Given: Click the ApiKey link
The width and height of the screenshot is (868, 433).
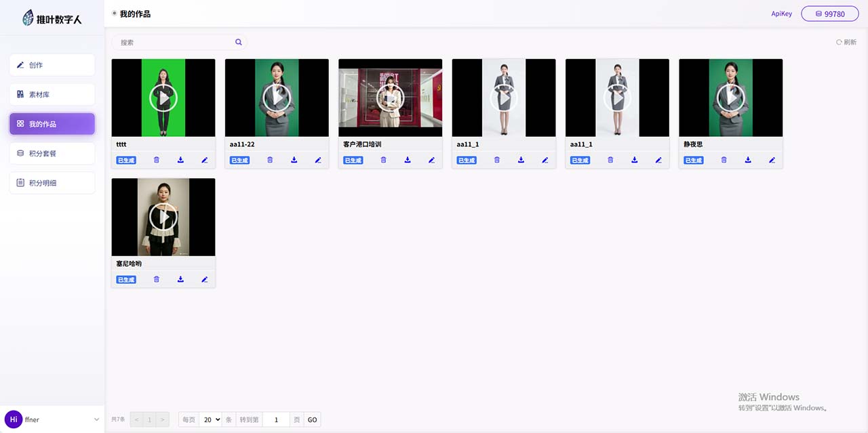Looking at the screenshot, I should point(781,14).
